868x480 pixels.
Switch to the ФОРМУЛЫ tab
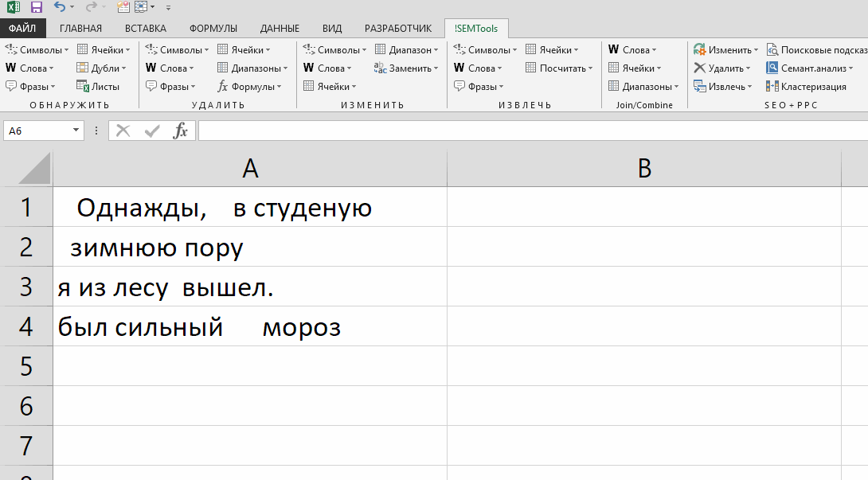tap(213, 28)
